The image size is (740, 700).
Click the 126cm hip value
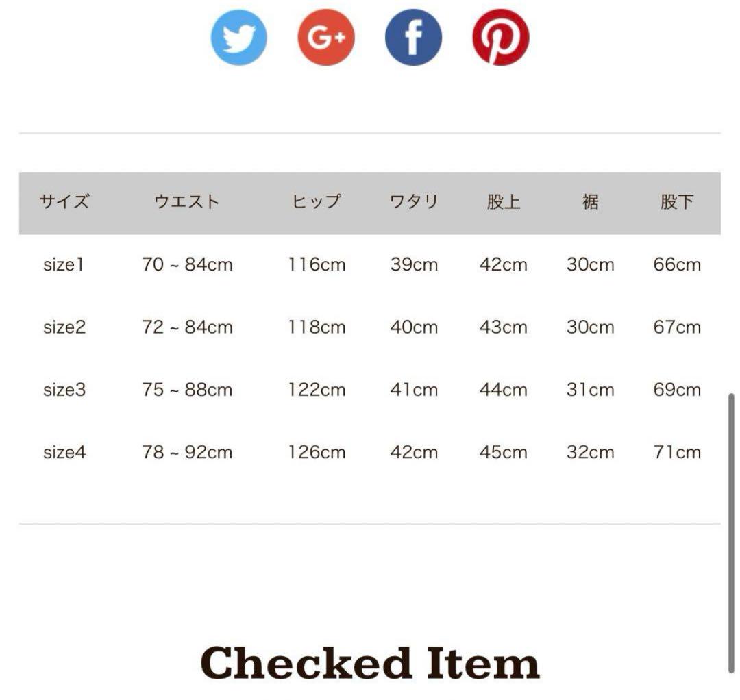pyautogui.click(x=317, y=453)
